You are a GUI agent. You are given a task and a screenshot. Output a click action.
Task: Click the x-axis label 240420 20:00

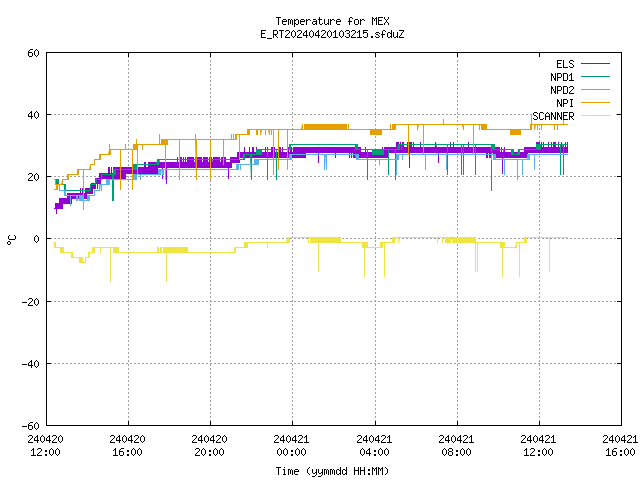(x=209, y=446)
